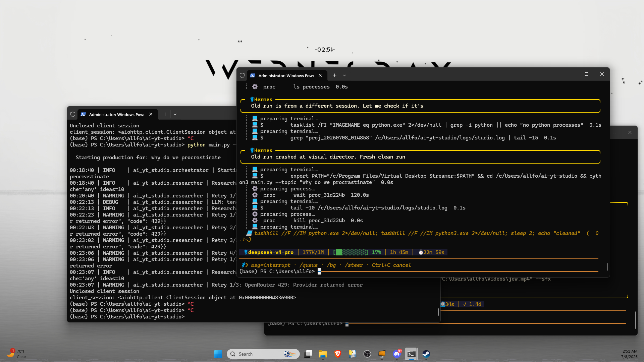
Task: Open the profile dropdown in front terminal
Action: (344, 75)
